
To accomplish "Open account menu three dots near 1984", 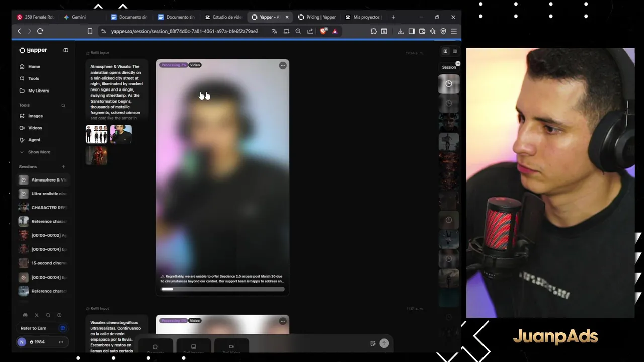I will (x=61, y=342).
